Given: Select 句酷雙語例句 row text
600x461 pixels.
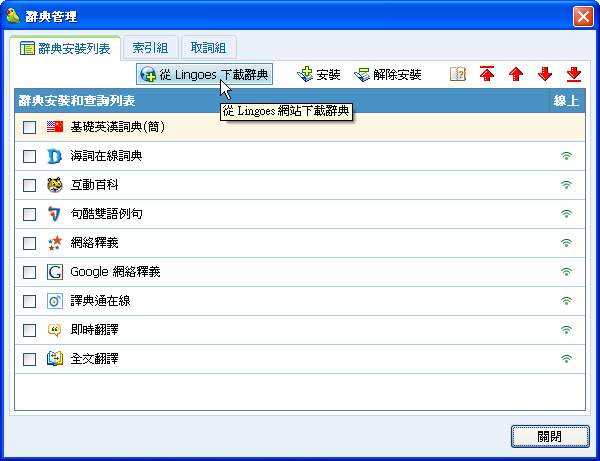Looking at the screenshot, I should (x=106, y=214).
